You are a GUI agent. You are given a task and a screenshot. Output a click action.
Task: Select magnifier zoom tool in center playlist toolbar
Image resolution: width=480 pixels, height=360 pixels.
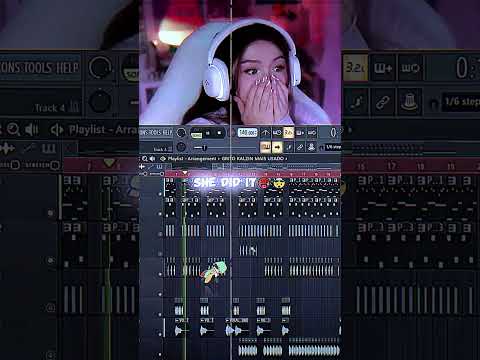point(145,159)
